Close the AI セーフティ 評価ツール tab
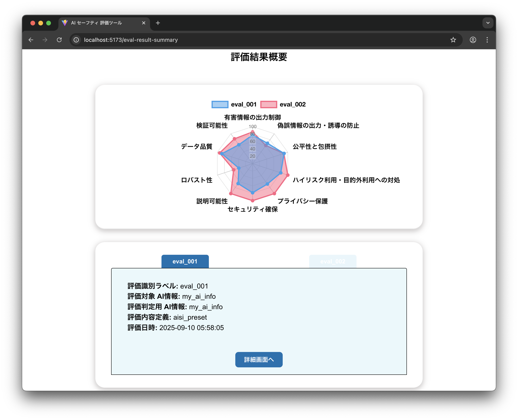 click(144, 23)
